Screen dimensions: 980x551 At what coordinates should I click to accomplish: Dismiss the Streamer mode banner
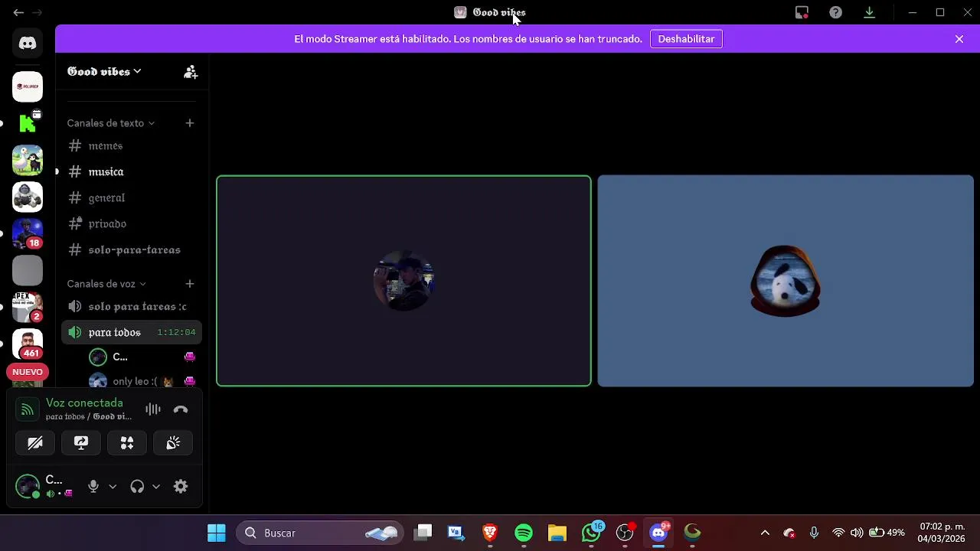tap(959, 39)
